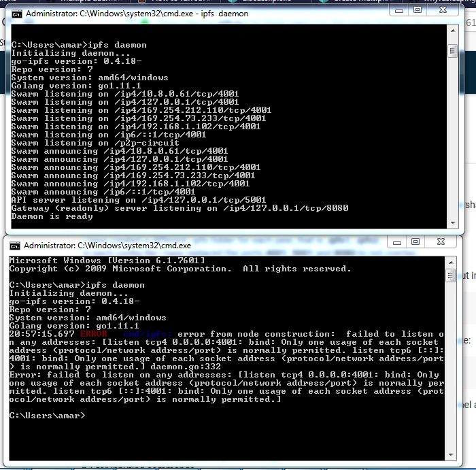Click scroll down arrow in lower cmd window

click(451, 454)
